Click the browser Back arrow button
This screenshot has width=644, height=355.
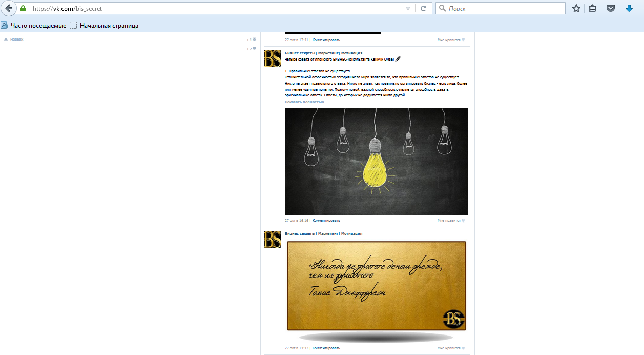tap(8, 9)
